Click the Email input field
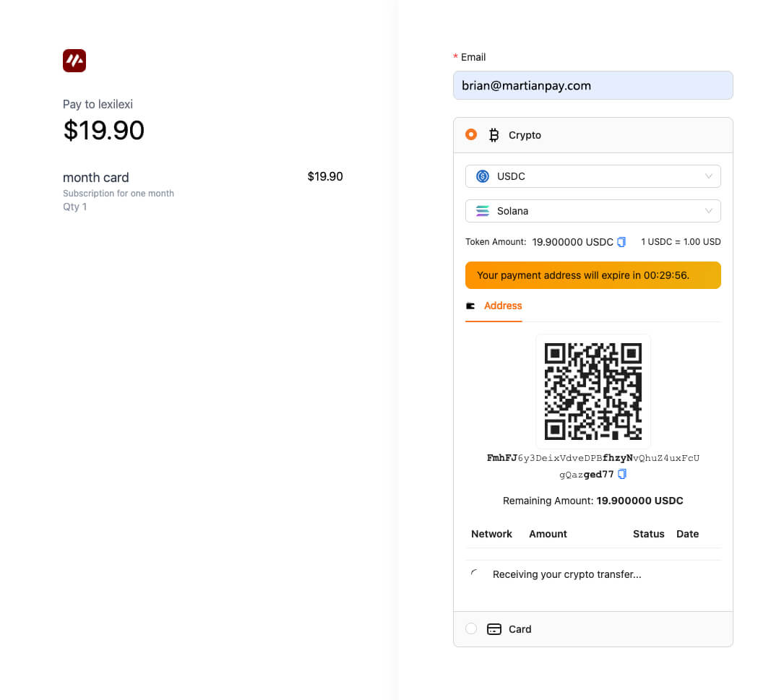 tap(593, 85)
